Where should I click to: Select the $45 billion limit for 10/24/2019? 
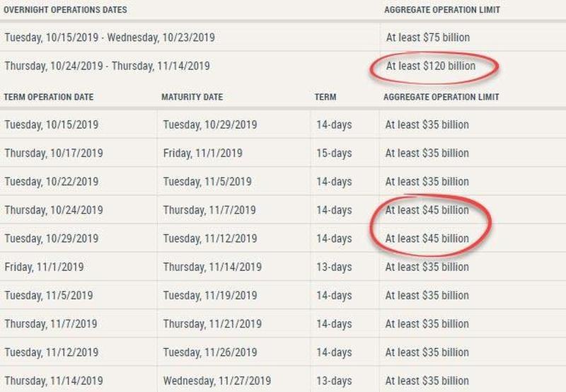pyautogui.click(x=427, y=210)
